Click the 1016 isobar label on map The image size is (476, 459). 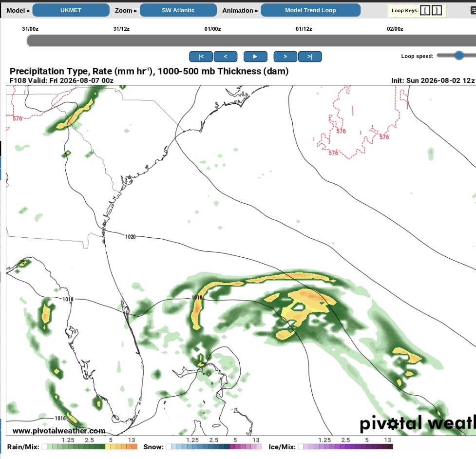pyautogui.click(x=60, y=419)
